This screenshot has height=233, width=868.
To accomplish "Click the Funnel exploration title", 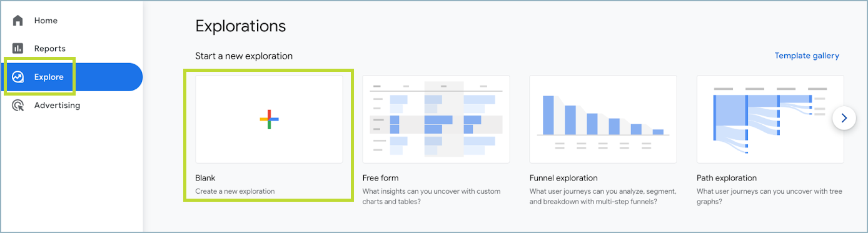I will (563, 178).
